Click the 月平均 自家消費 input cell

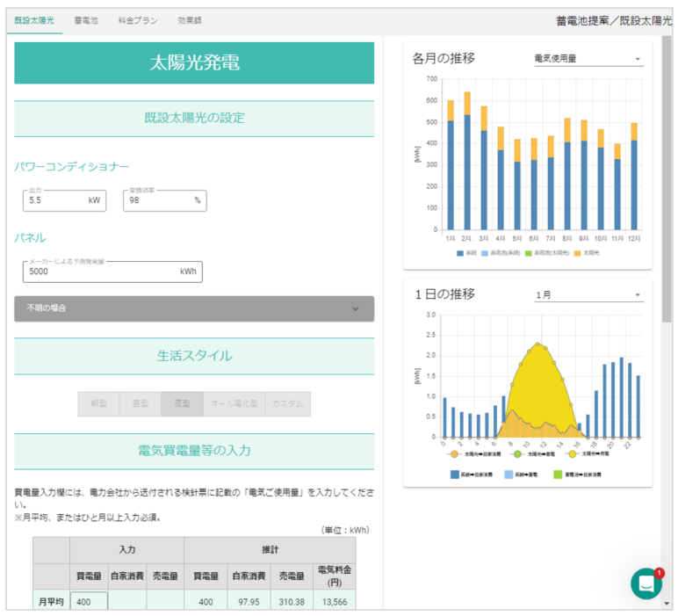point(127,601)
